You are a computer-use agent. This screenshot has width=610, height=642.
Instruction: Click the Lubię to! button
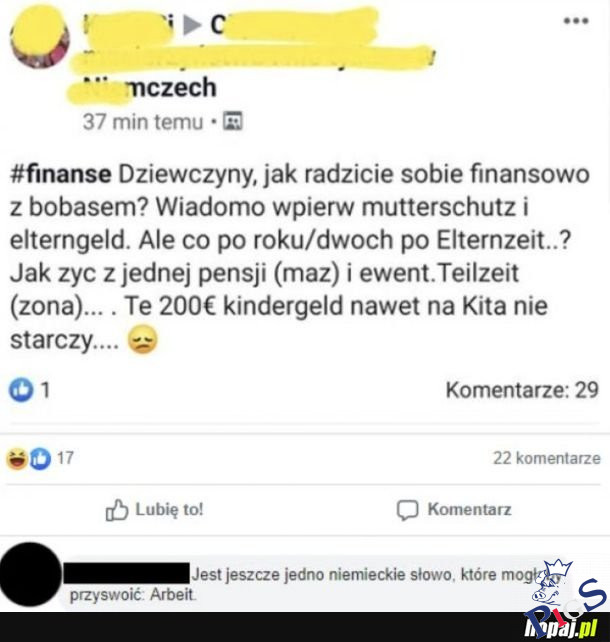[154, 510]
